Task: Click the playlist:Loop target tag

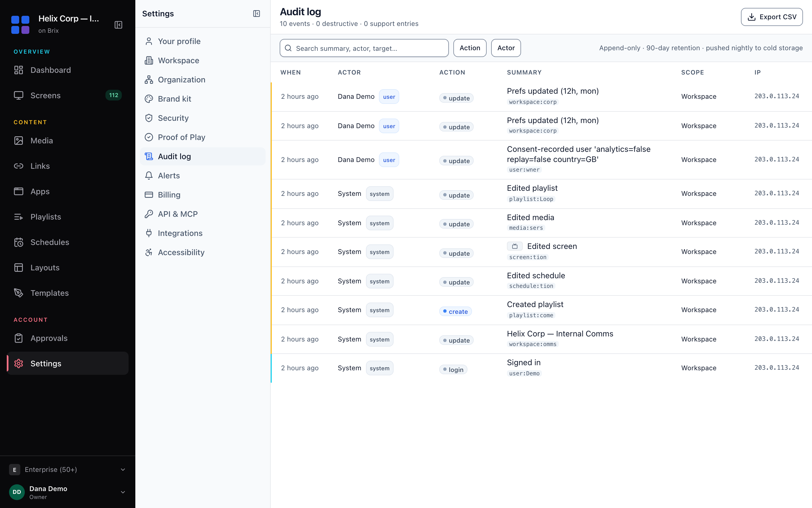Action: [531, 199]
